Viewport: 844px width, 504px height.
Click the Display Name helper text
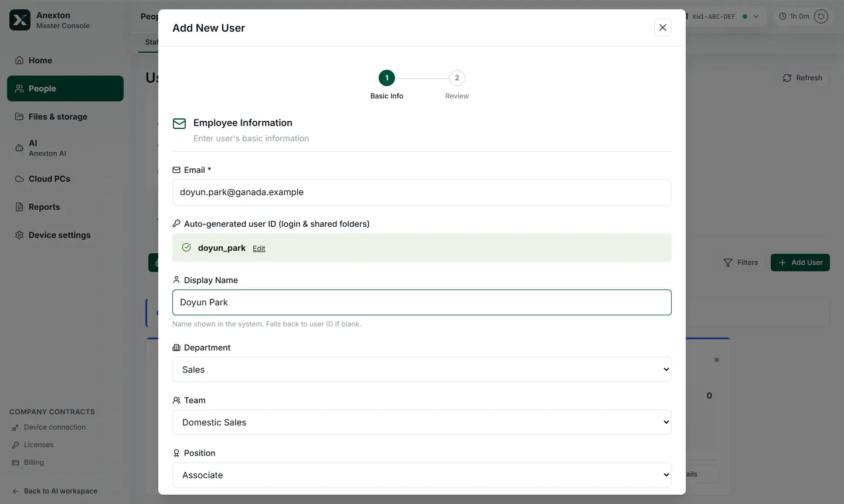[x=267, y=324]
